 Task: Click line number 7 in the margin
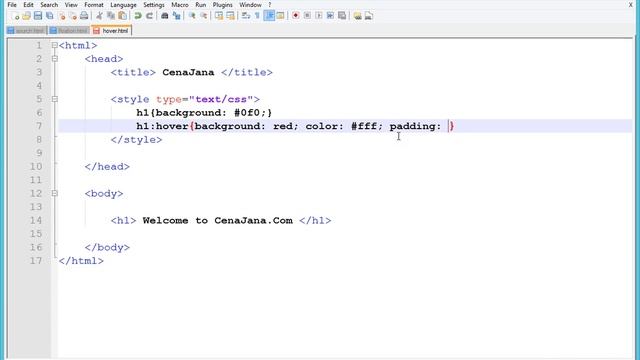click(39, 126)
